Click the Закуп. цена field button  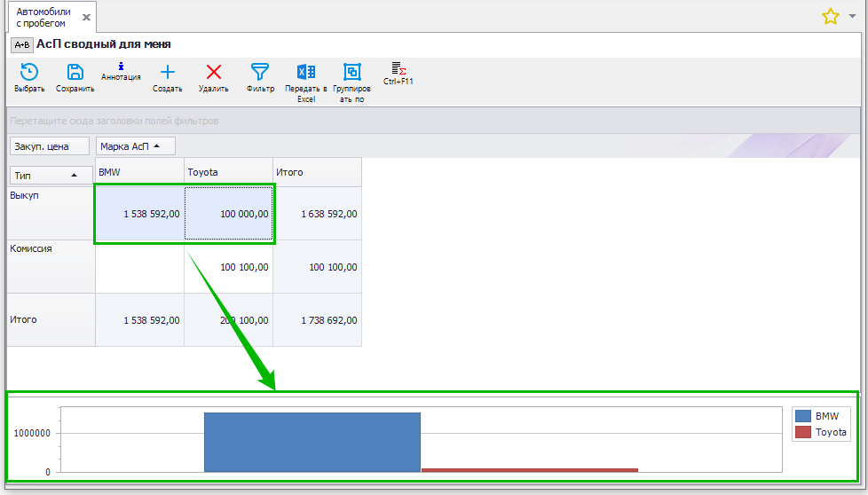[49, 145]
